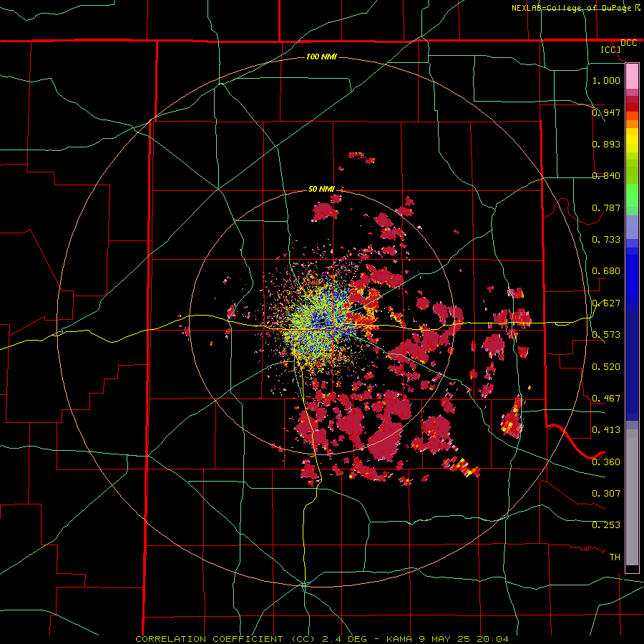Click the 0.413 legend value
This screenshot has height=644, width=644.
click(x=606, y=430)
